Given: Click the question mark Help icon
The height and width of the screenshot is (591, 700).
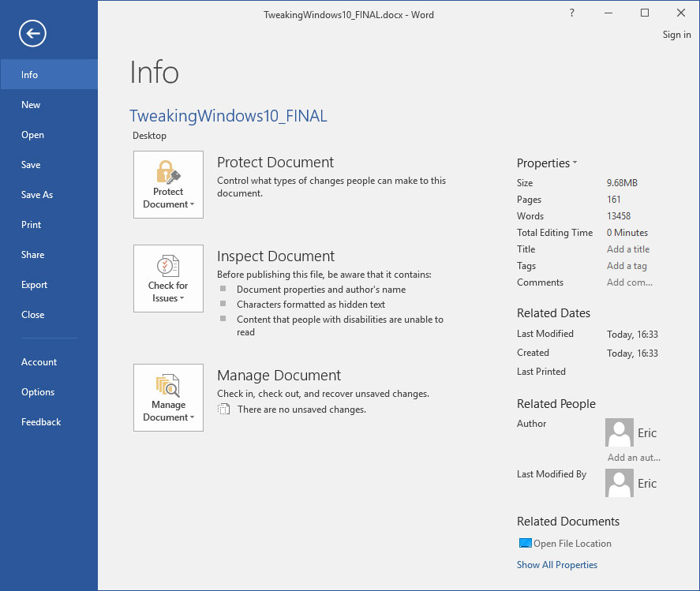Looking at the screenshot, I should pos(572,13).
